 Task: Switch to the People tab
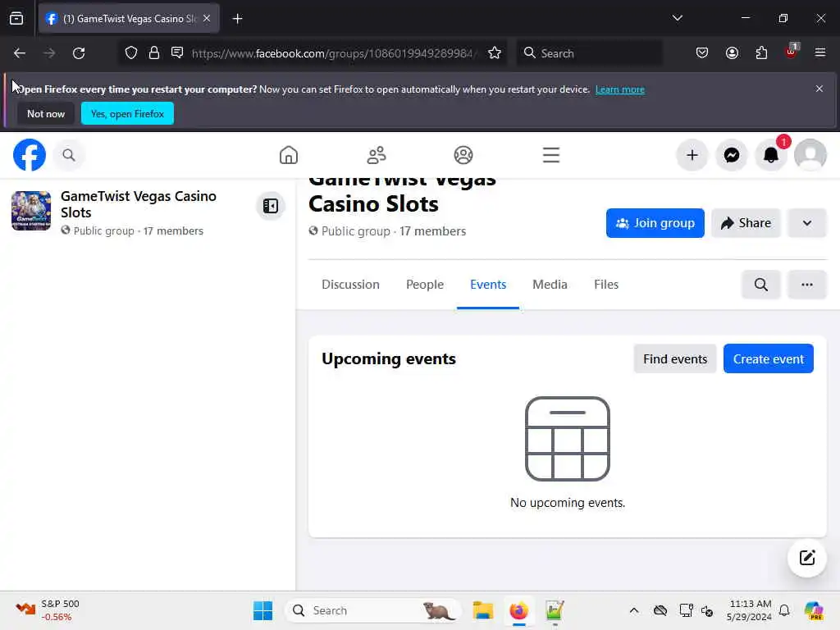[424, 285]
